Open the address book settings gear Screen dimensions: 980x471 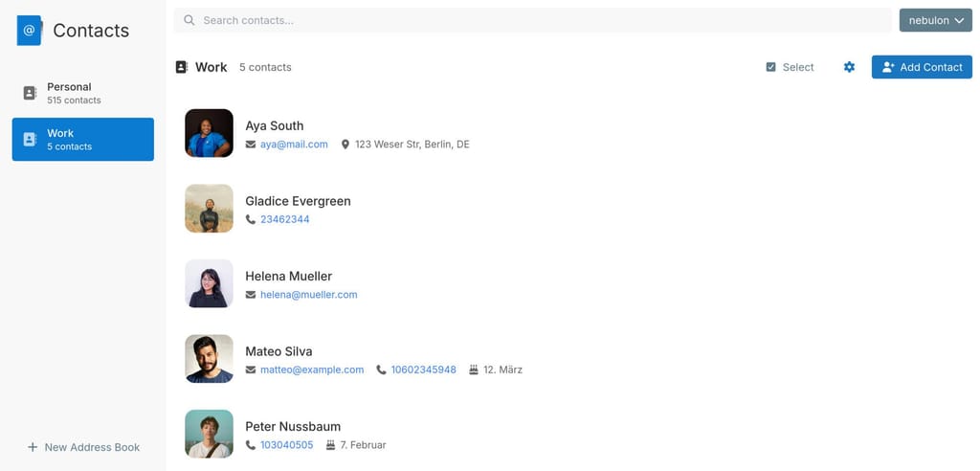[x=849, y=67]
